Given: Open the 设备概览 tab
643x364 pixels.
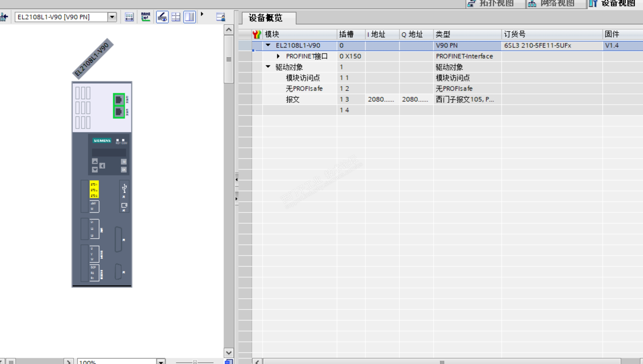Looking at the screenshot, I should tap(266, 18).
